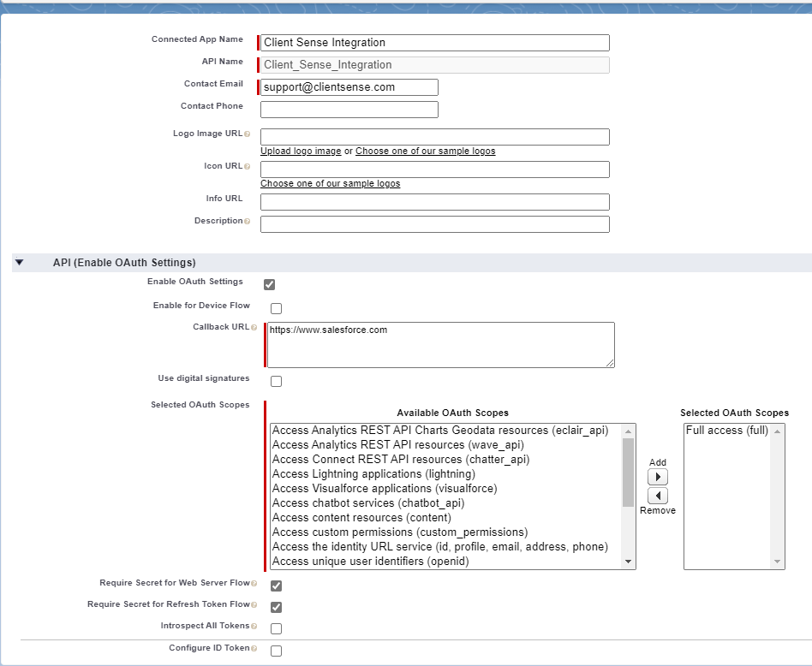This screenshot has width=812, height=666.
Task: Click help icon next to Description label
Action: (x=247, y=222)
